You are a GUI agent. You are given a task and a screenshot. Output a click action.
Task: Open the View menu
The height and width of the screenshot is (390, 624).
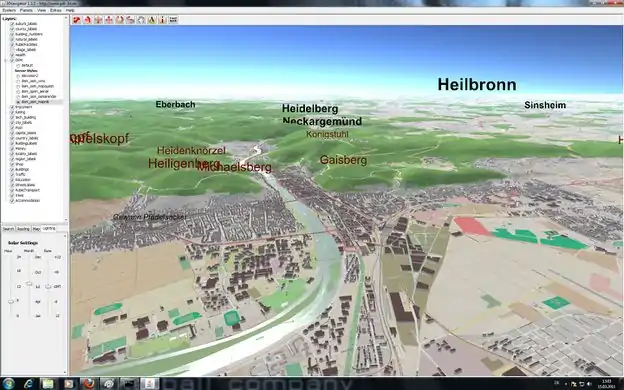(41, 10)
